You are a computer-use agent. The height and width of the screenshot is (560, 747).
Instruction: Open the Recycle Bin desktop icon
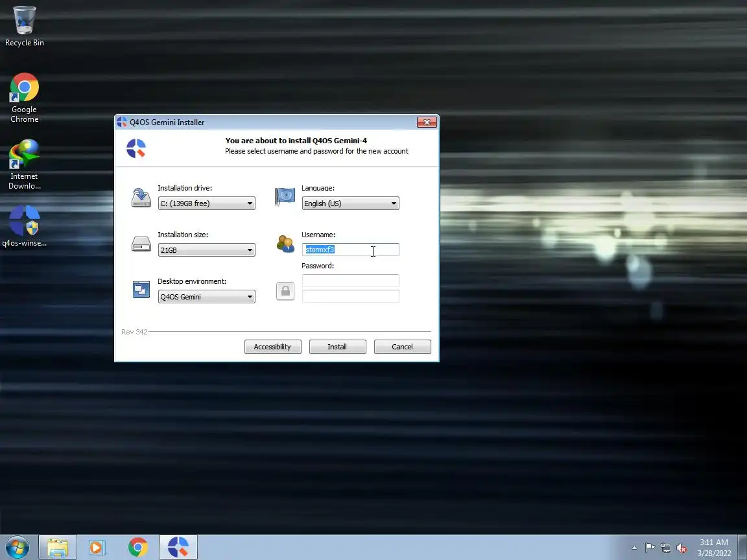[24, 26]
